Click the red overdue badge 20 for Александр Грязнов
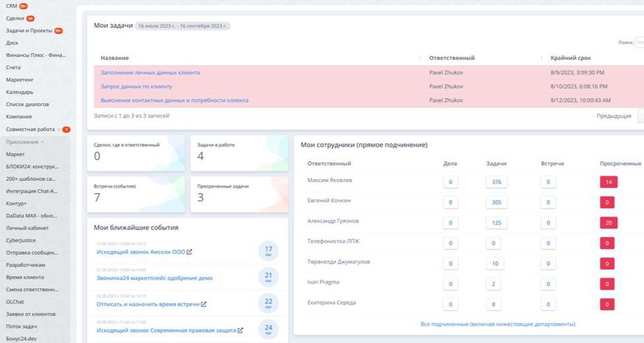The width and height of the screenshot is (644, 343). [609, 222]
